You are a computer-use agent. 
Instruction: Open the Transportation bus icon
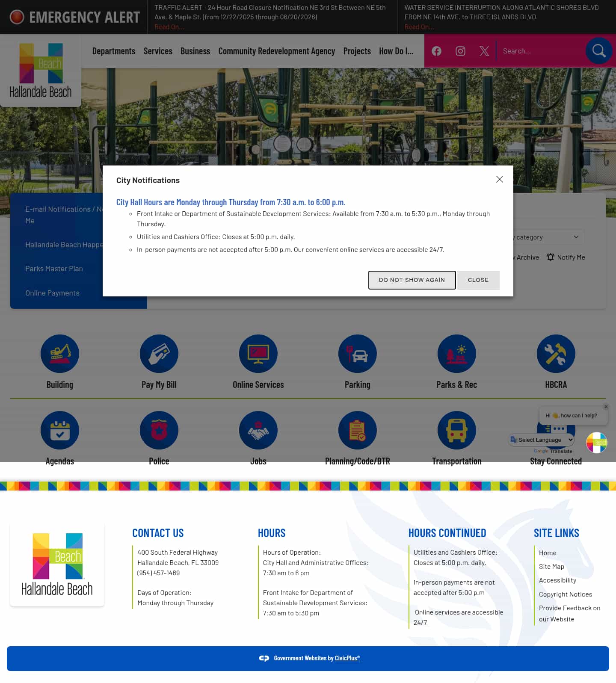pos(457,430)
